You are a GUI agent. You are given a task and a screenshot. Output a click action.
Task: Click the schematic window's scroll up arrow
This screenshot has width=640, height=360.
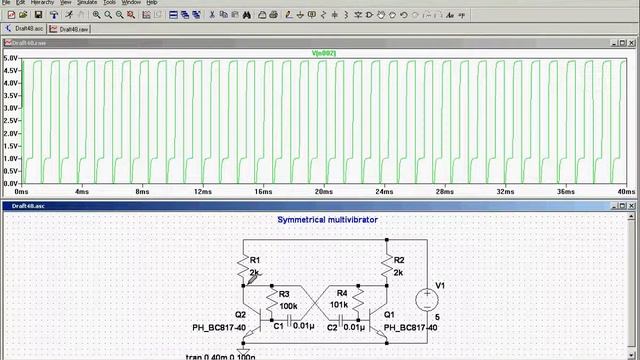(x=631, y=216)
